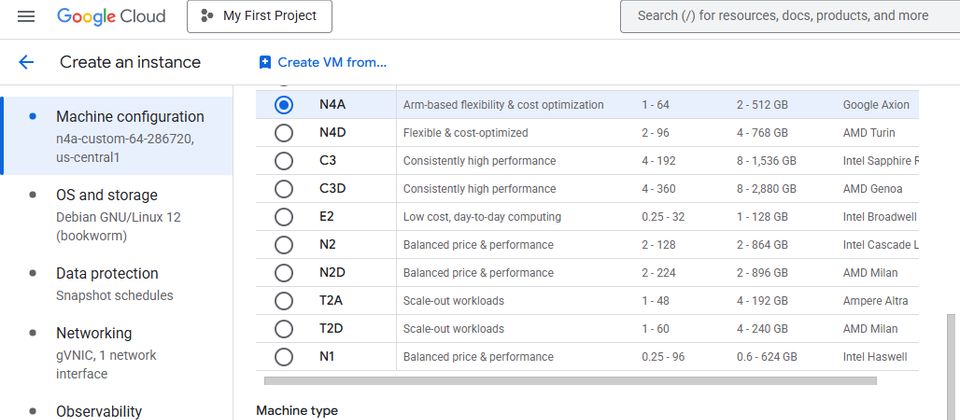Choose the C3D series radio button
960x420 pixels.
[x=284, y=189]
